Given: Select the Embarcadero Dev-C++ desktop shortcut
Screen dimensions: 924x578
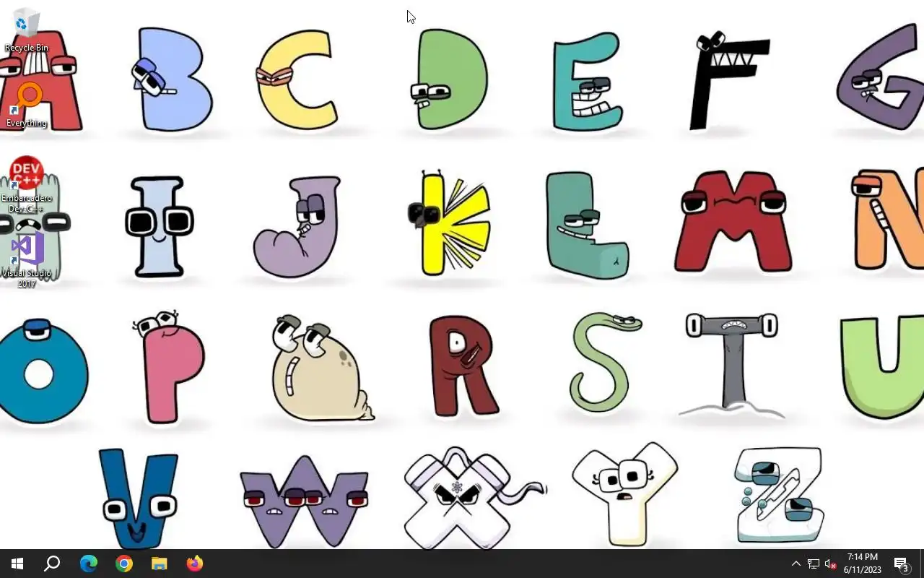Looking at the screenshot, I should click(x=27, y=185).
